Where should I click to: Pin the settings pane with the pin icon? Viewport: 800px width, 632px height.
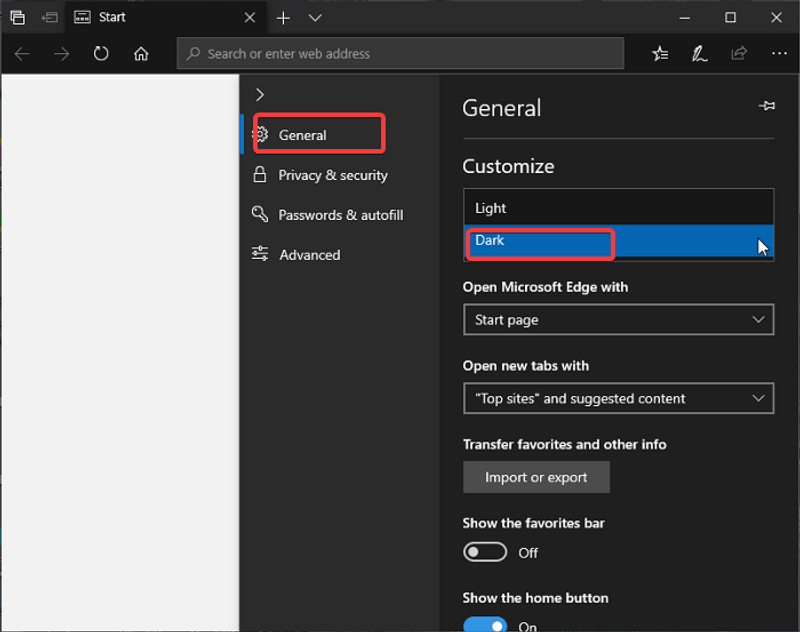pos(767,106)
